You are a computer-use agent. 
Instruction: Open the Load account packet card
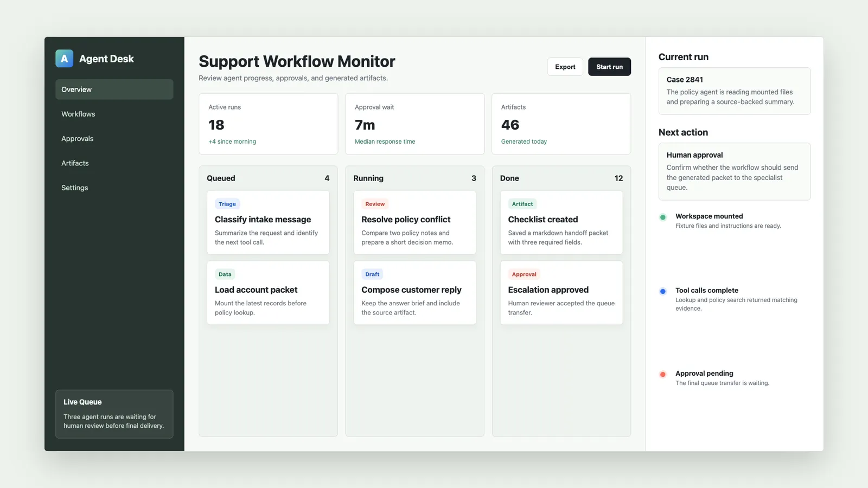269,293
